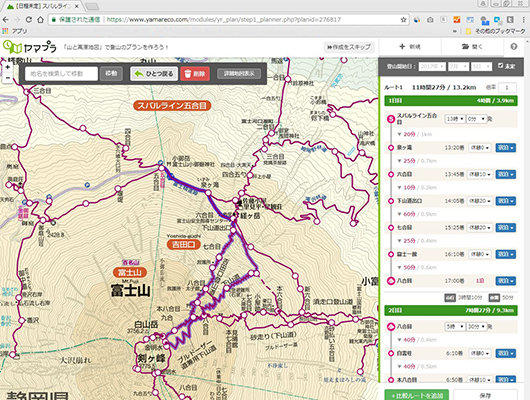Open 宿泊 dropdown for 富士一館 row
Screen dimensions: 530x400
point(506,254)
